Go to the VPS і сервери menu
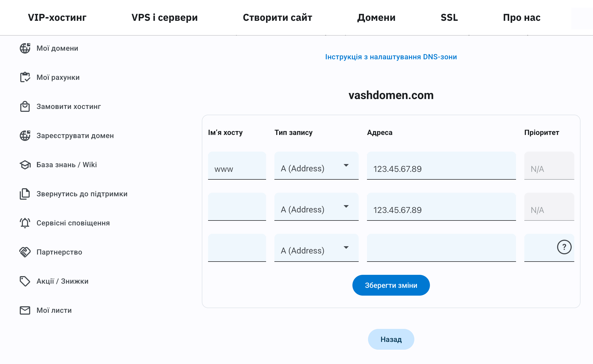Screen dimensions: 593x364 [164, 17]
